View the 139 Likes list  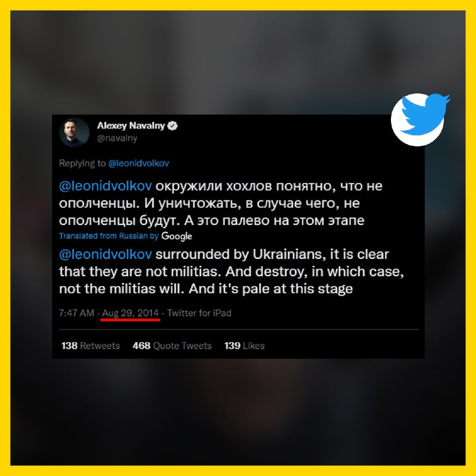(x=245, y=346)
